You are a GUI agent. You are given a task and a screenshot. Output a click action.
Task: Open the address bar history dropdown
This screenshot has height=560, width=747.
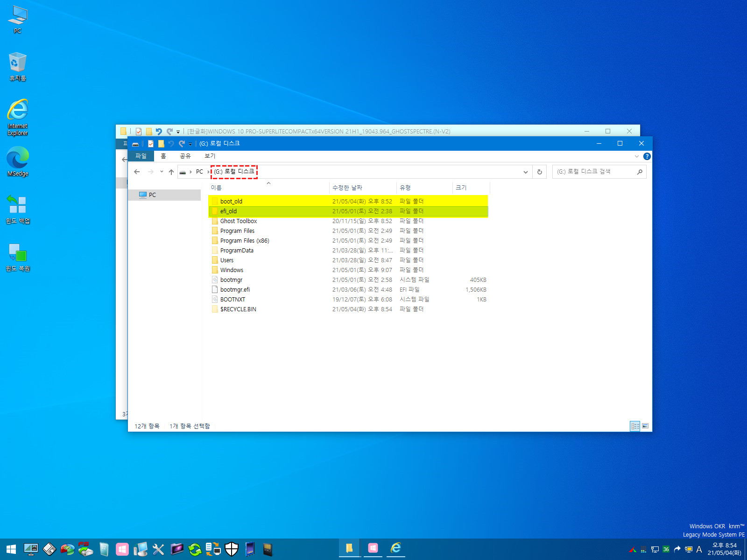[x=525, y=172]
